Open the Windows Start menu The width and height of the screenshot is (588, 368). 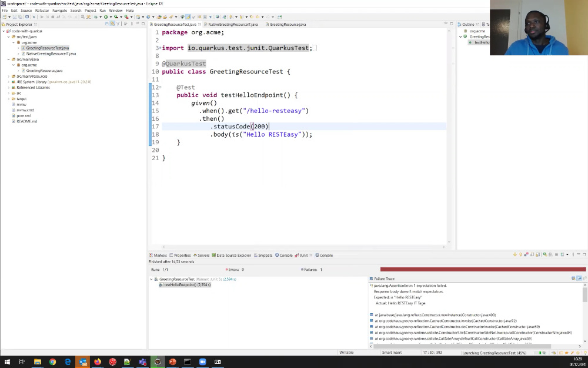pos(7,362)
